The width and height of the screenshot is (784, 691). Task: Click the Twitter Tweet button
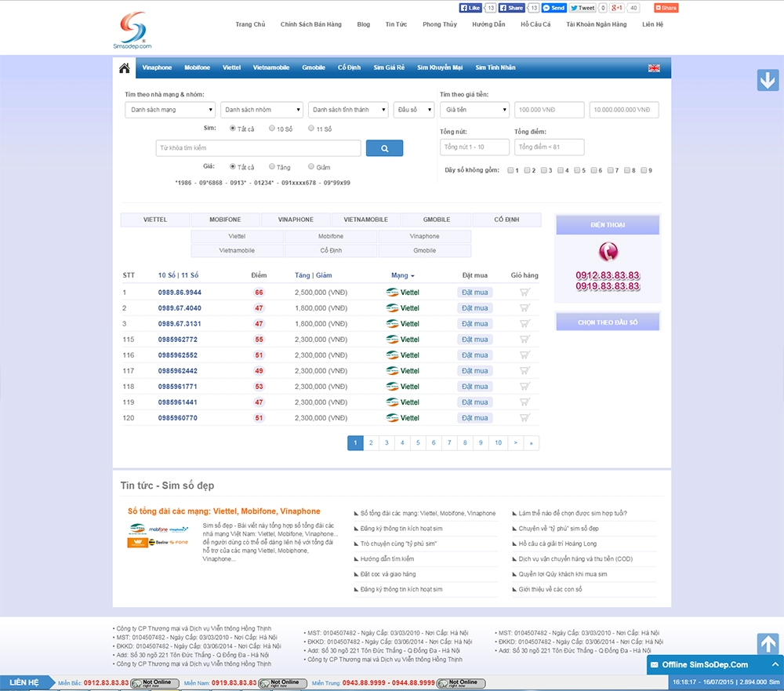(x=583, y=8)
